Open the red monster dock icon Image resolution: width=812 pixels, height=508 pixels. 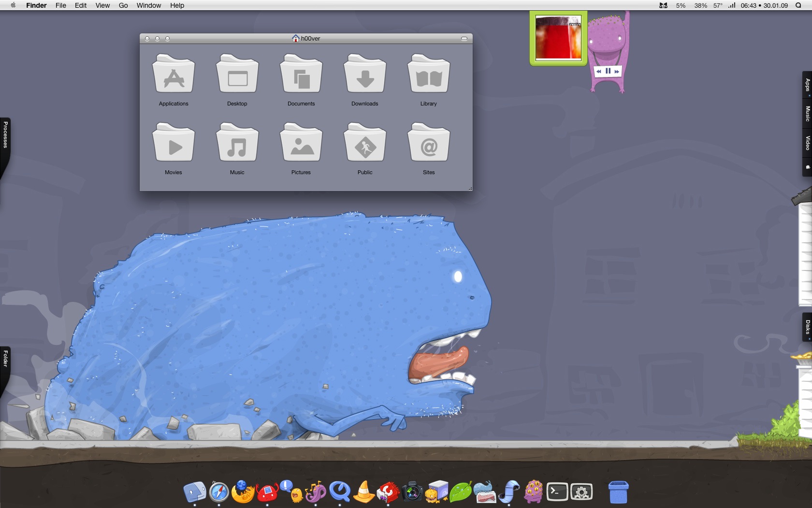(x=267, y=493)
